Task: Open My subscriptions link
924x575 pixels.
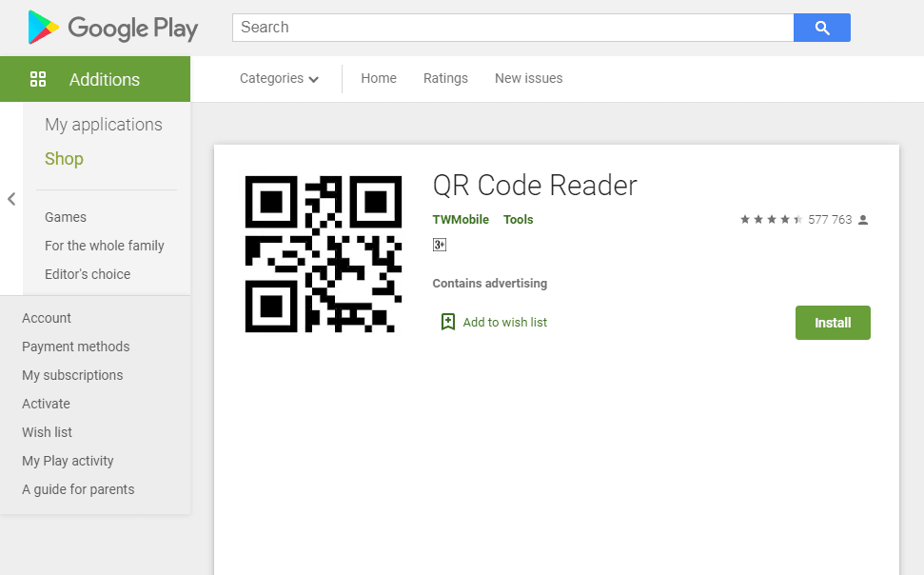Action: (x=72, y=375)
